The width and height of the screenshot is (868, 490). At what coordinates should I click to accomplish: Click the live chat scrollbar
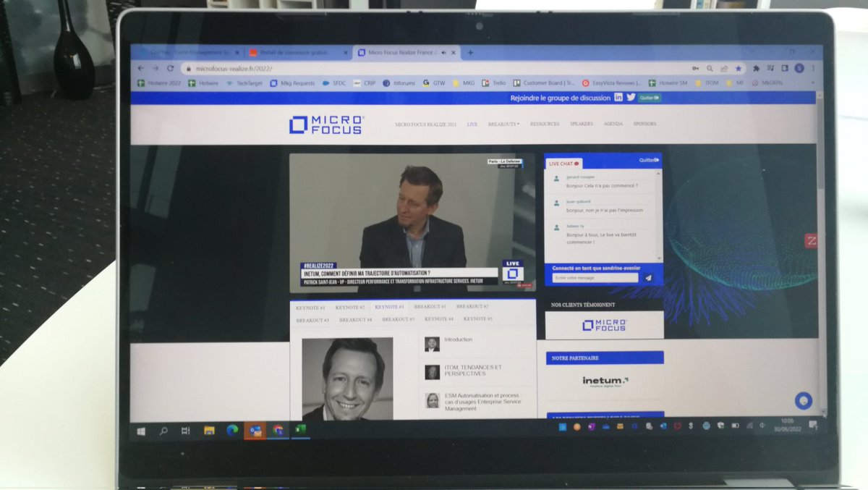[658, 214]
